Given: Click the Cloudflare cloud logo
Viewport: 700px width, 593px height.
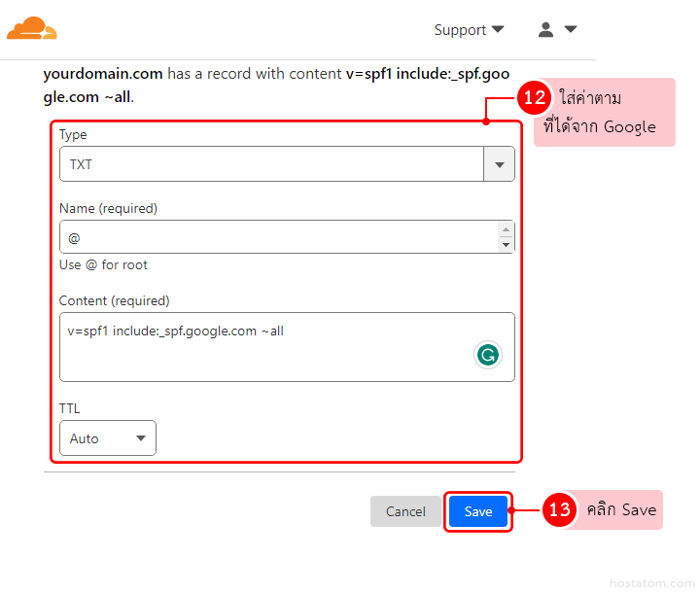Looking at the screenshot, I should pyautogui.click(x=32, y=28).
